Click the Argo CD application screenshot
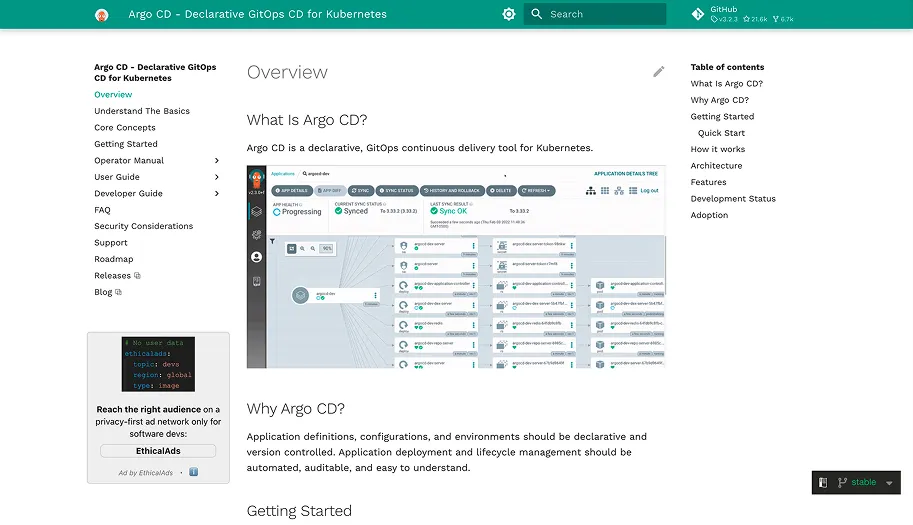 (x=456, y=267)
